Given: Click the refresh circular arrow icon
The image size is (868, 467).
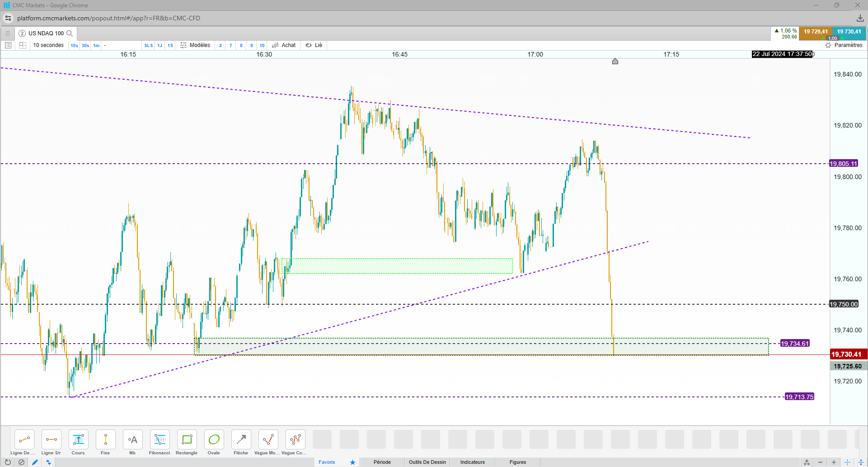Looking at the screenshot, I should click(x=8, y=462).
